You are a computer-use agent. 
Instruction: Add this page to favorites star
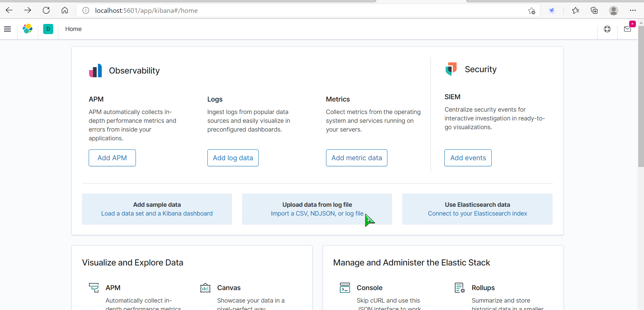[x=532, y=11]
